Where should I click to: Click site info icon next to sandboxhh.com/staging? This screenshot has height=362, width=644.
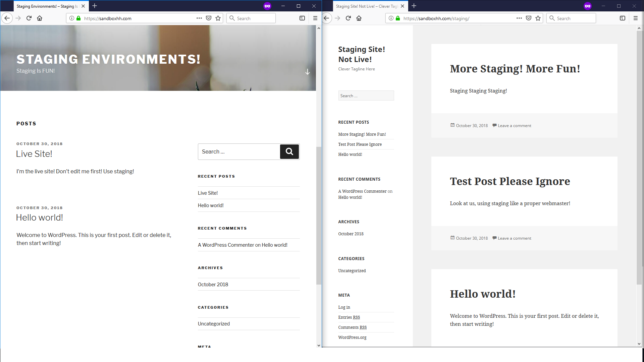tap(391, 18)
